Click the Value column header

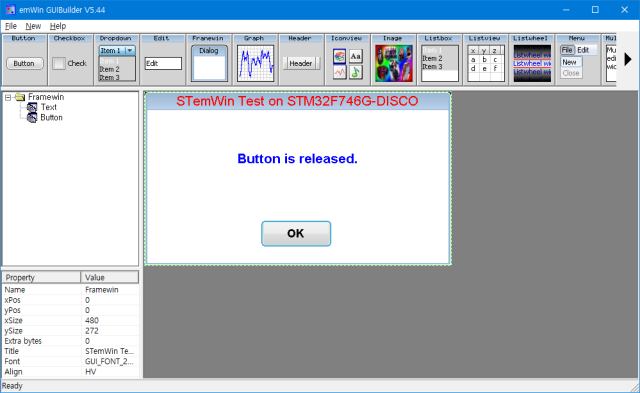click(x=110, y=278)
